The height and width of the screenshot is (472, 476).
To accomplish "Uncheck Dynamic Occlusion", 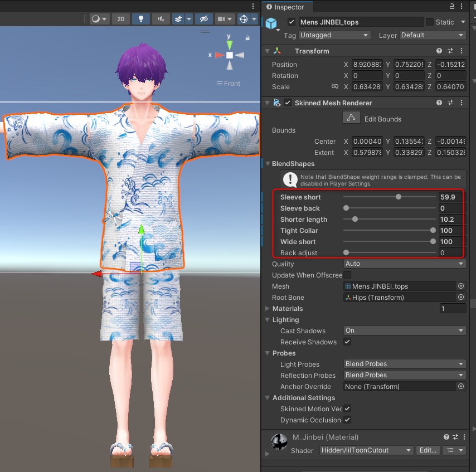I will coord(347,420).
